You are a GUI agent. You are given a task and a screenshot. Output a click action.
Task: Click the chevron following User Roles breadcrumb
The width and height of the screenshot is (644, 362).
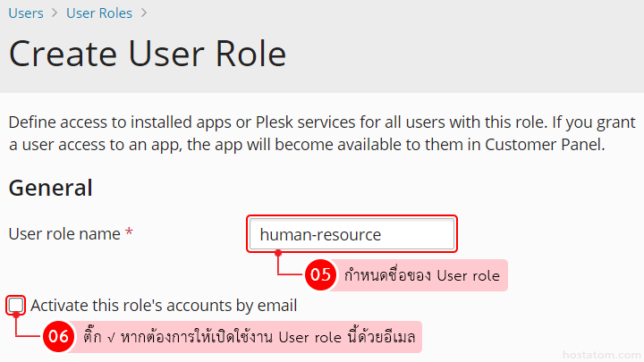(144, 13)
